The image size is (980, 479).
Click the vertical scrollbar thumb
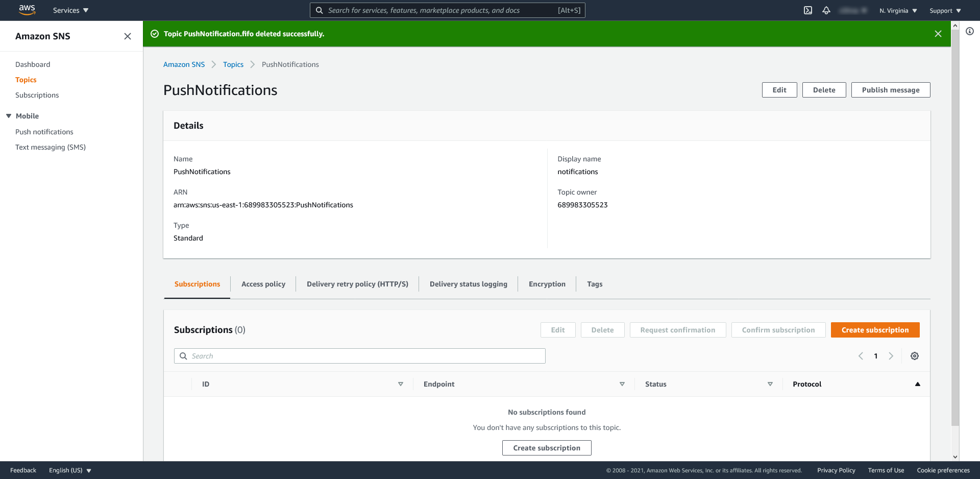[x=955, y=227]
